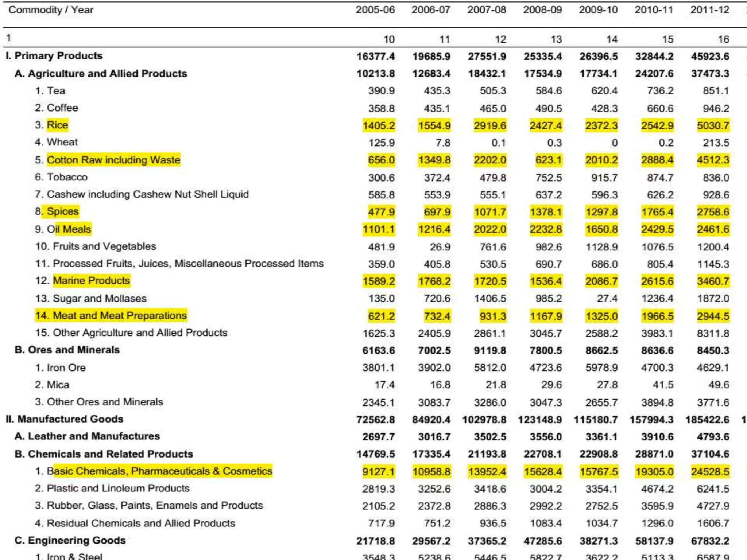Select the Ores and Minerals heading
The width and height of the screenshot is (747, 560).
point(67,350)
